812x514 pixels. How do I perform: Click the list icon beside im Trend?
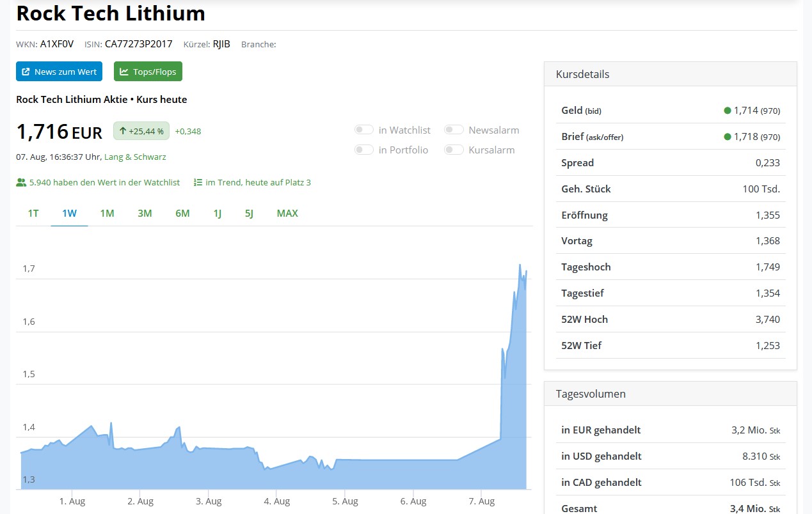pos(198,182)
